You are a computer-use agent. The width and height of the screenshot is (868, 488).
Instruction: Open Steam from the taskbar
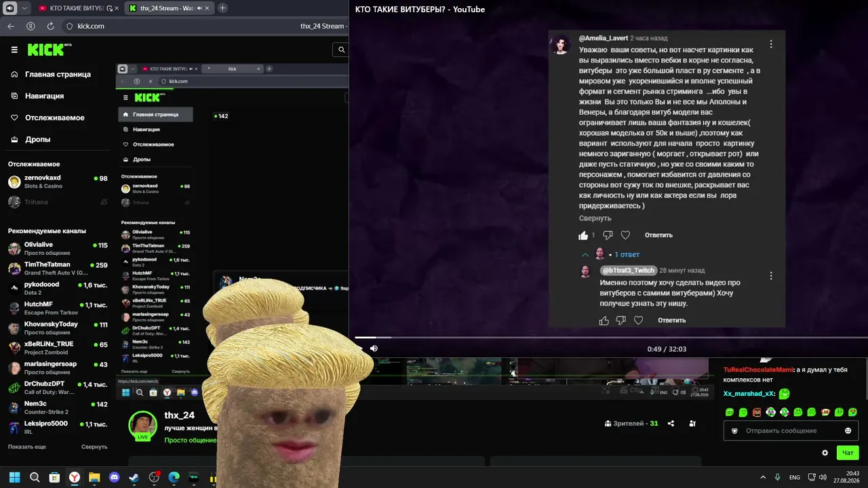point(134,477)
